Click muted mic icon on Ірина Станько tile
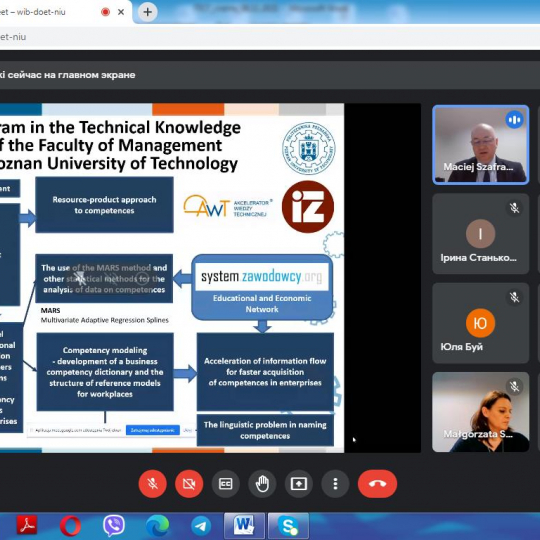Image resolution: width=540 pixels, height=540 pixels. pyautogui.click(x=515, y=208)
